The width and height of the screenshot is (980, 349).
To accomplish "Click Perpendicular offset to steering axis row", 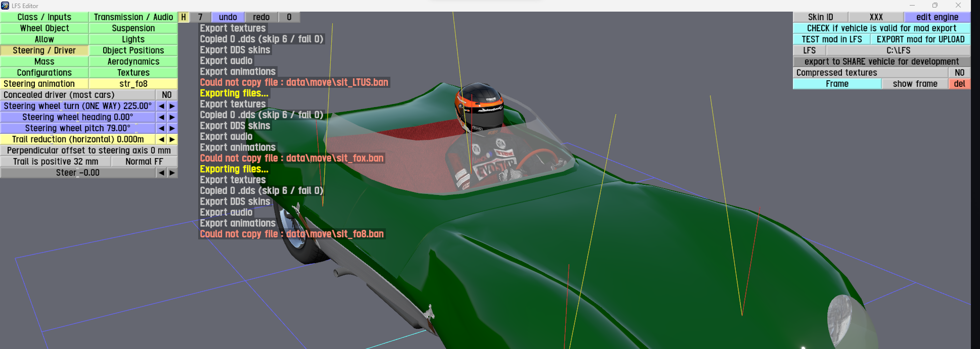I will point(89,151).
